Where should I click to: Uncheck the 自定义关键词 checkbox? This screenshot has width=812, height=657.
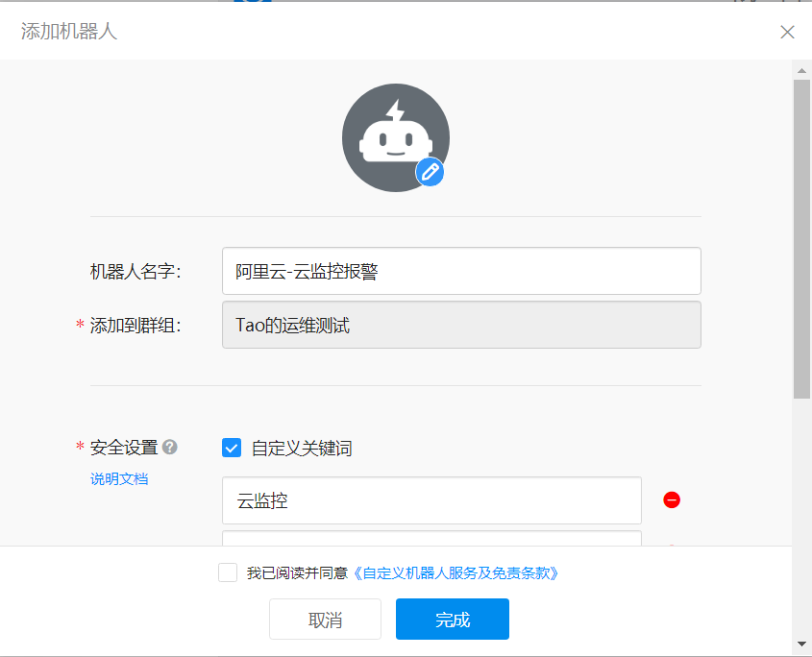232,448
